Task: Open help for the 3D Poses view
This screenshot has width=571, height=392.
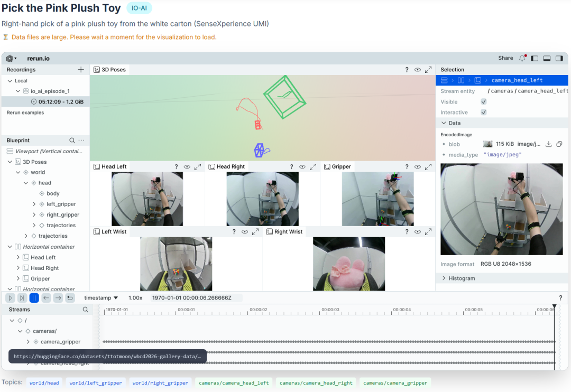Action: click(407, 70)
